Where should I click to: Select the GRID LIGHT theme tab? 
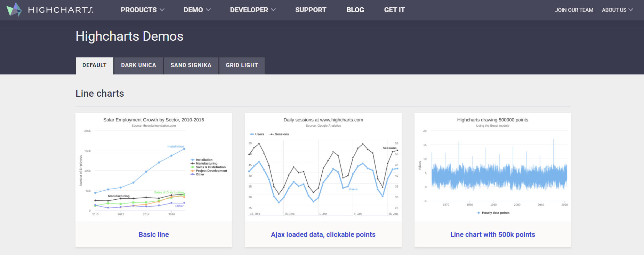click(x=242, y=66)
